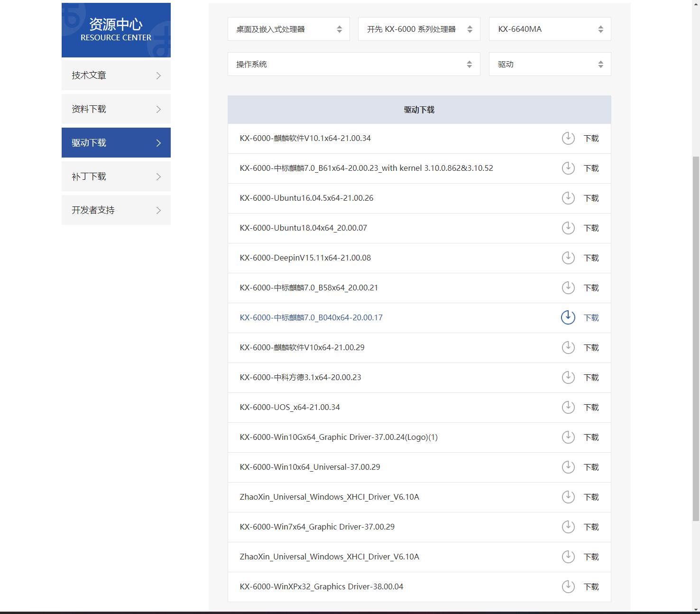This screenshot has width=700, height=614.
Task: Open the 驱动 filter dropdown
Action: tap(549, 64)
